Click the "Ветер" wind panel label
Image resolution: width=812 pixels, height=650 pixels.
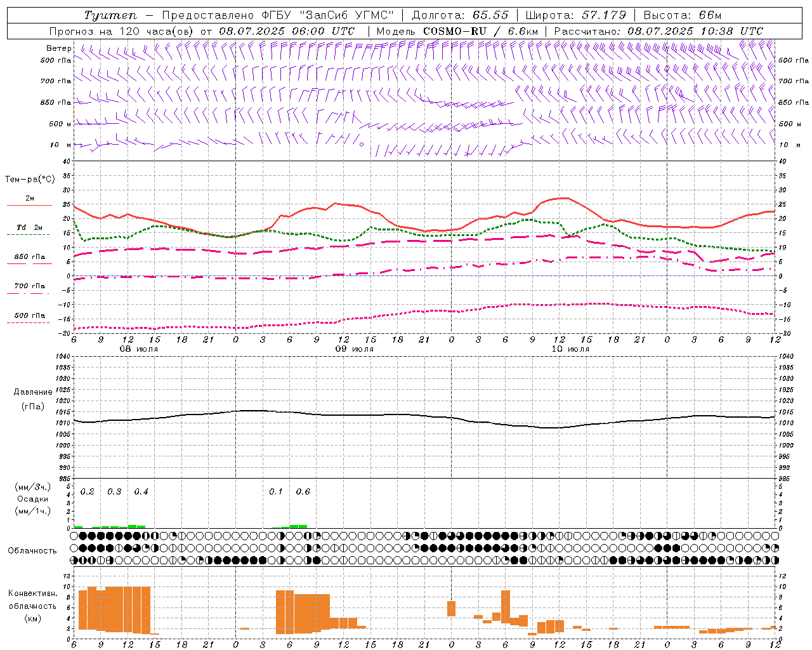[x=59, y=48]
